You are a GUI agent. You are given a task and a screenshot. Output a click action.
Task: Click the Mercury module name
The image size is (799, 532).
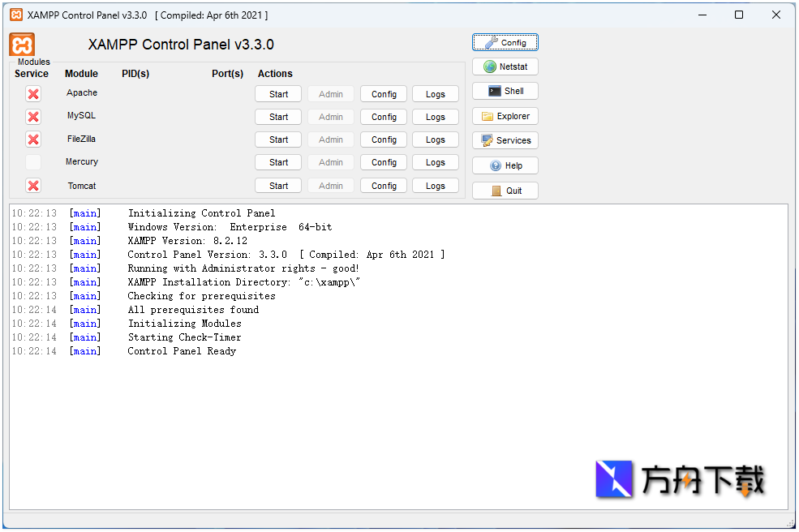pos(82,161)
